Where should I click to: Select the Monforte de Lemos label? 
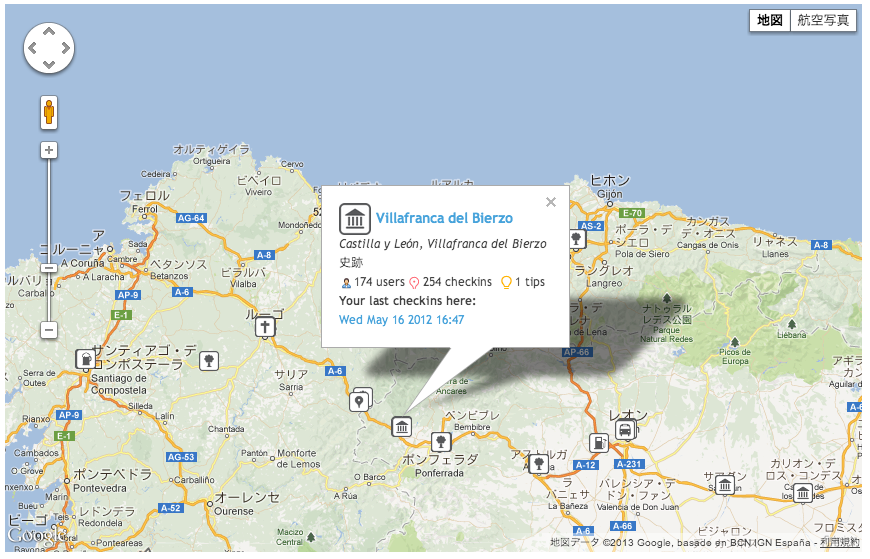[x=299, y=459]
